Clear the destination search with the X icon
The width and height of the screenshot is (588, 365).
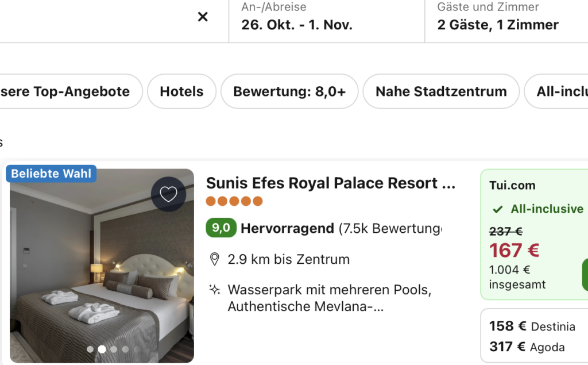[203, 17]
